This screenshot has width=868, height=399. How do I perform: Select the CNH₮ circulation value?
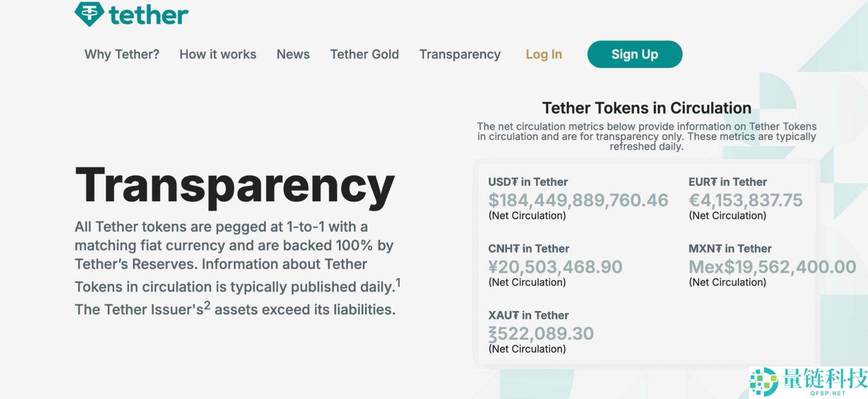tap(555, 267)
